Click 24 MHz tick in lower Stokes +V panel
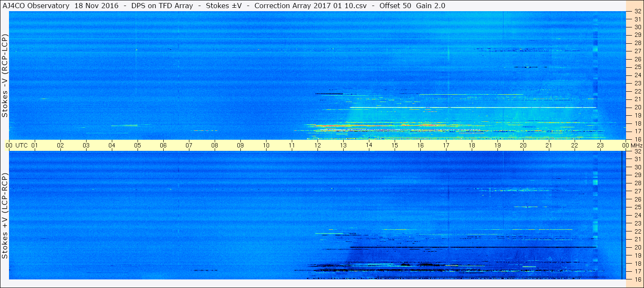The width and height of the screenshot is (644, 288). (638, 215)
